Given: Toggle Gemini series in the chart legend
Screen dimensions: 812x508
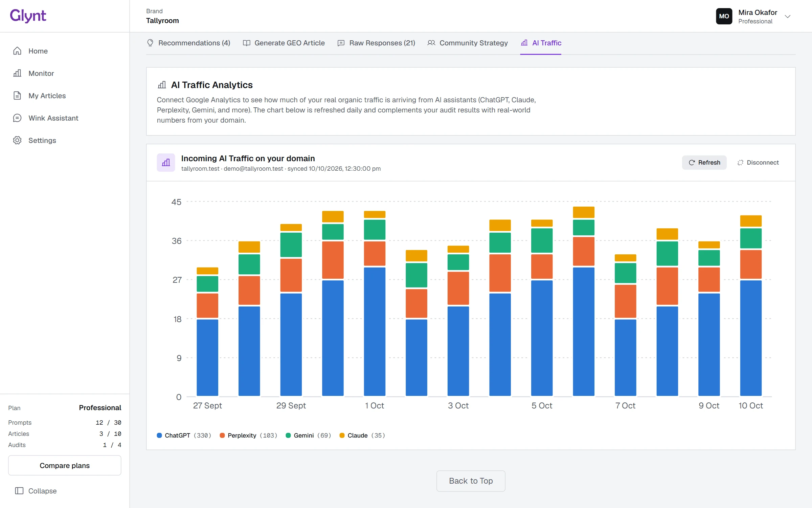Looking at the screenshot, I should click(308, 435).
